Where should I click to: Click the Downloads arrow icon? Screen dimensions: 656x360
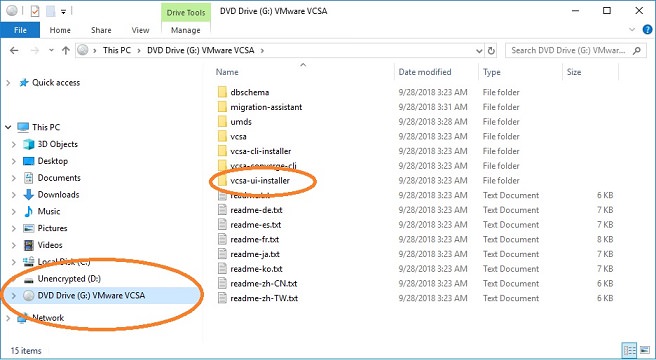(x=28, y=194)
